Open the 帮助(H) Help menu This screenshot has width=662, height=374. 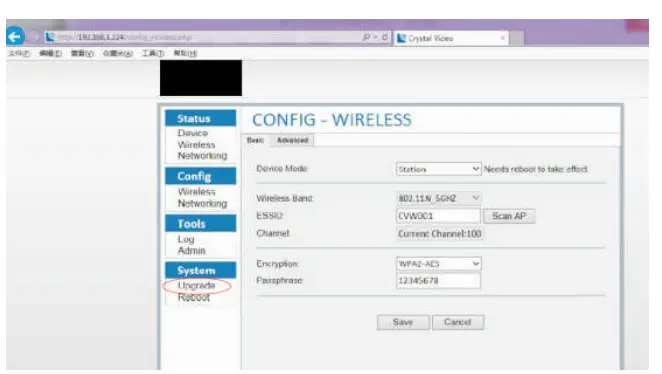point(185,54)
